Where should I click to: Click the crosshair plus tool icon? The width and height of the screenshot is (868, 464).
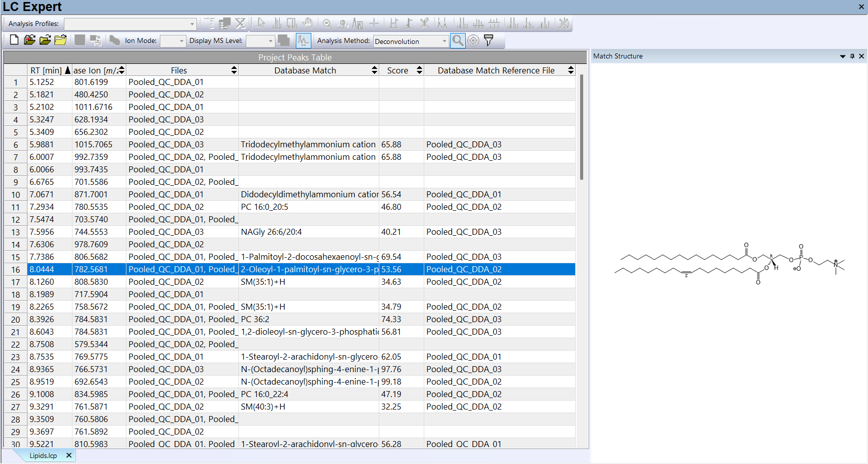click(x=374, y=23)
